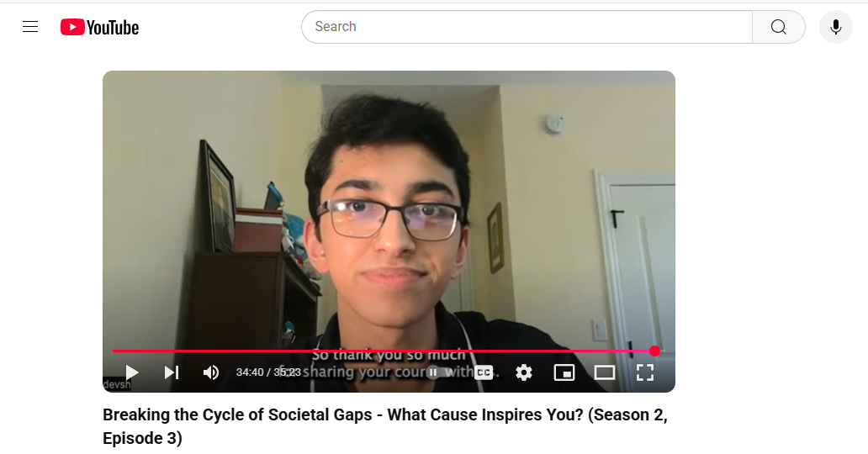Skip to the next video
The height and width of the screenshot is (454, 868).
click(172, 372)
